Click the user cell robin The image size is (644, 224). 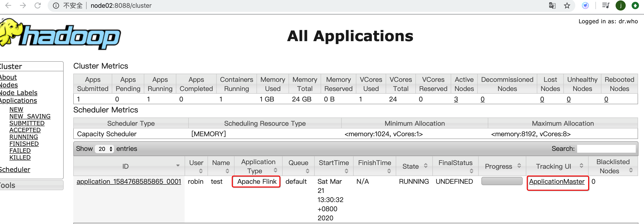(x=196, y=181)
